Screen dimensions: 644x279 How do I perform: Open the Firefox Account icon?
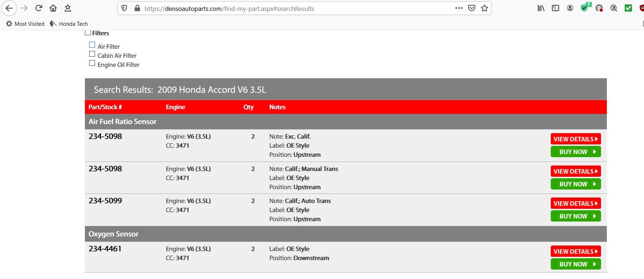click(570, 8)
